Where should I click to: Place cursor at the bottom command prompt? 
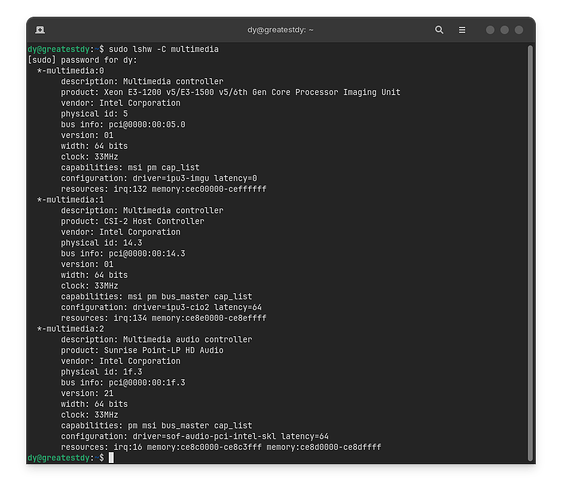pos(111,457)
